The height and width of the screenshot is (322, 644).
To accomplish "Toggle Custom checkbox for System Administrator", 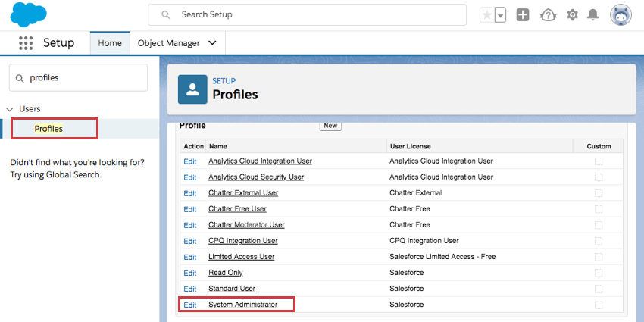I will click(599, 305).
